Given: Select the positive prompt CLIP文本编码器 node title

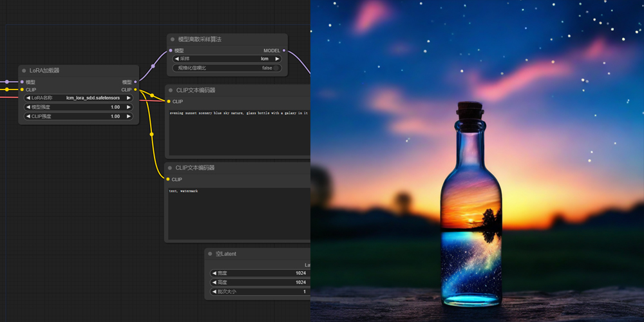Looking at the screenshot, I should click(x=196, y=90).
